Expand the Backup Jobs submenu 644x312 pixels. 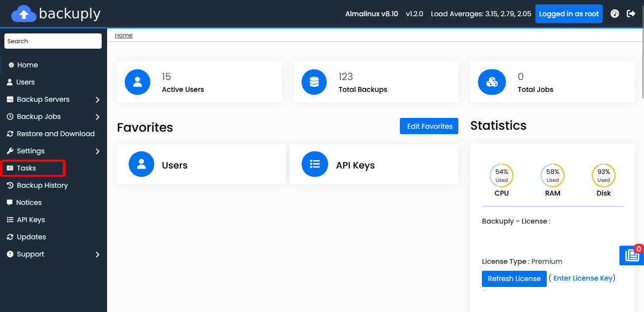(x=97, y=117)
